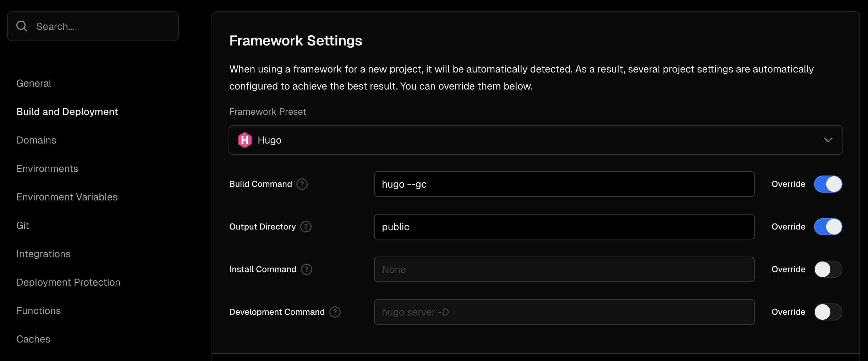Enable the Development Command override toggle
The width and height of the screenshot is (868, 361).
(x=828, y=312)
